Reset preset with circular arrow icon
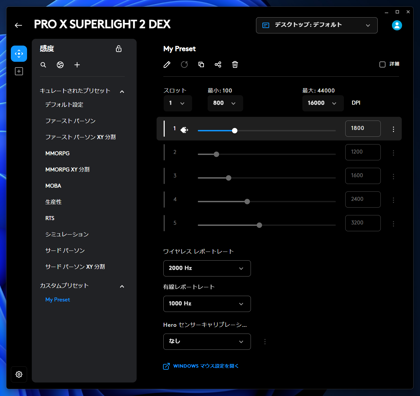 coord(184,65)
